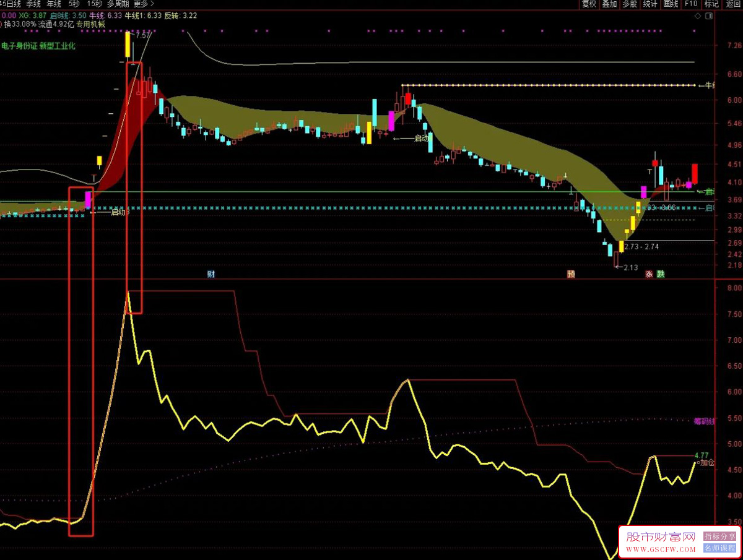Click the 专用机械 sector label
This screenshot has width=743, height=560.
[x=90, y=25]
